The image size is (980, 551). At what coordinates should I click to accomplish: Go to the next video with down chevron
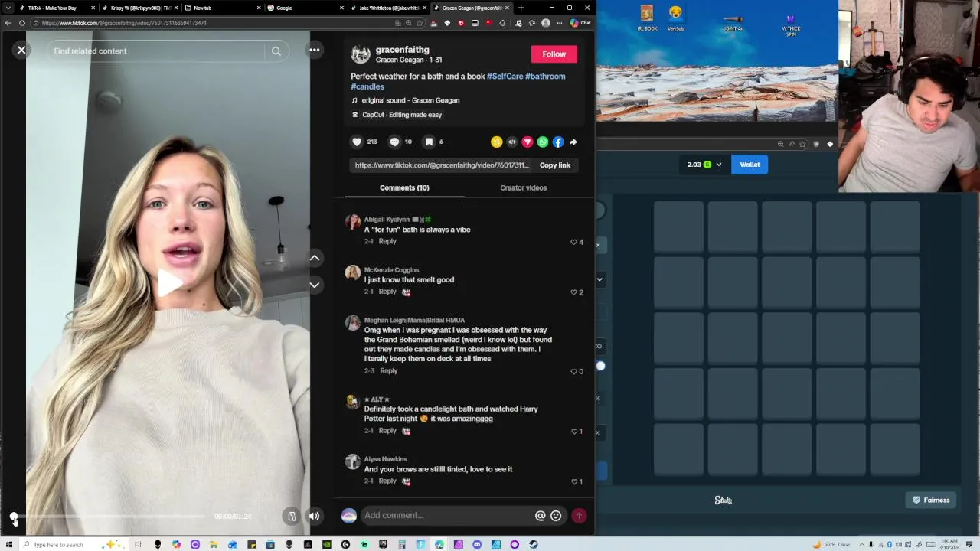pos(315,285)
